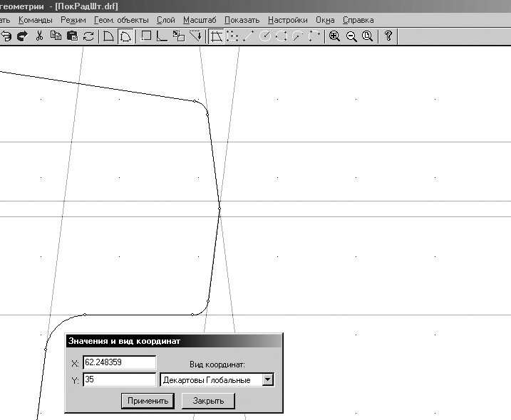The image size is (511, 420).
Task: Select the open contour mode icon
Action: click(108, 36)
